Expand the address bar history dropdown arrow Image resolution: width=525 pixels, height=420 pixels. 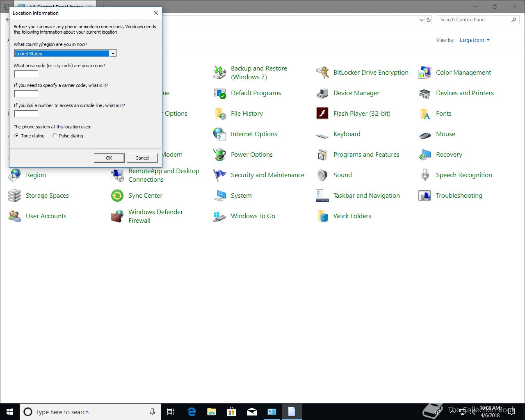pos(421,20)
